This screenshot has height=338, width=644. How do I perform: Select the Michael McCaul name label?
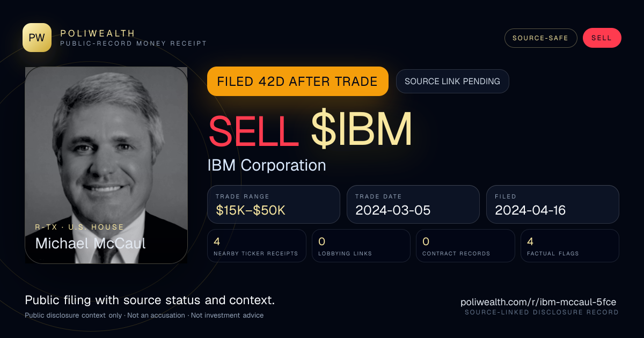90,243
